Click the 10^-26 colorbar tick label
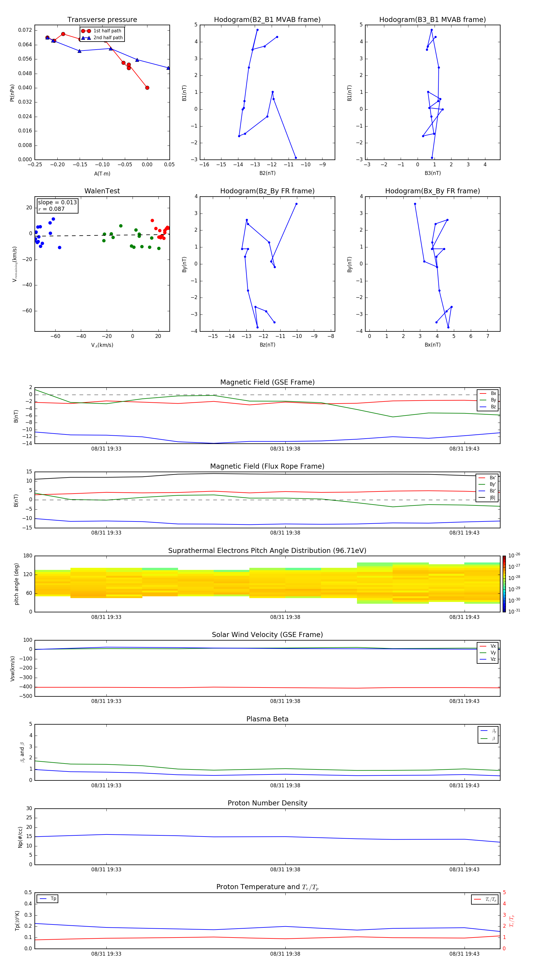The image size is (535, 980). pos(514,555)
